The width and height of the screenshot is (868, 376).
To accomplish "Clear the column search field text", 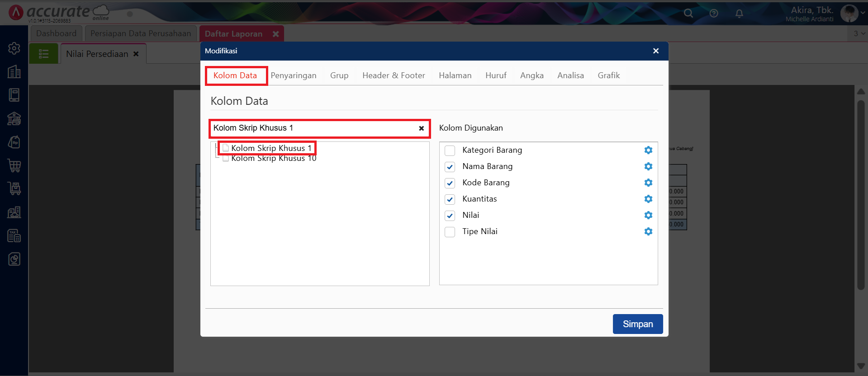I will tap(421, 128).
